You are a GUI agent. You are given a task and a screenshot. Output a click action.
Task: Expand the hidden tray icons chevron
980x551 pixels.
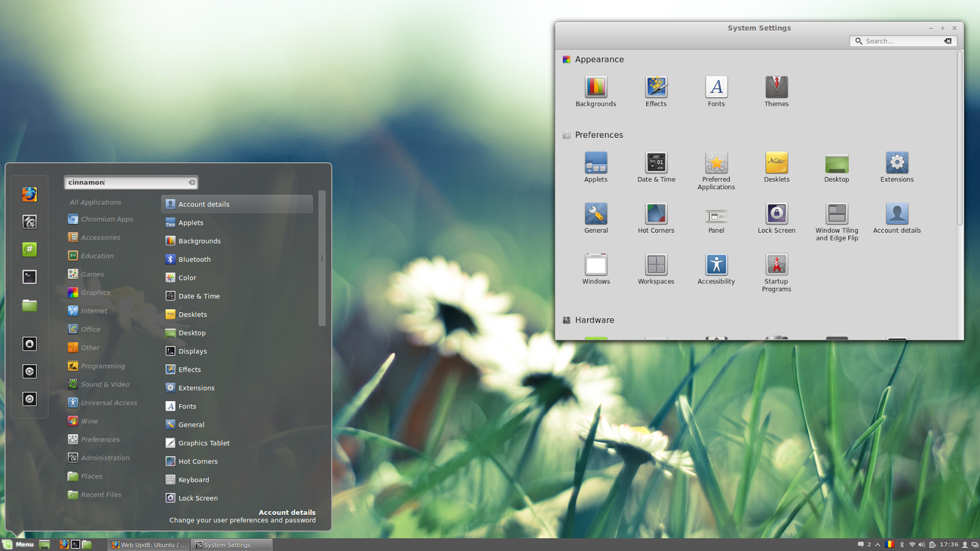tap(878, 544)
